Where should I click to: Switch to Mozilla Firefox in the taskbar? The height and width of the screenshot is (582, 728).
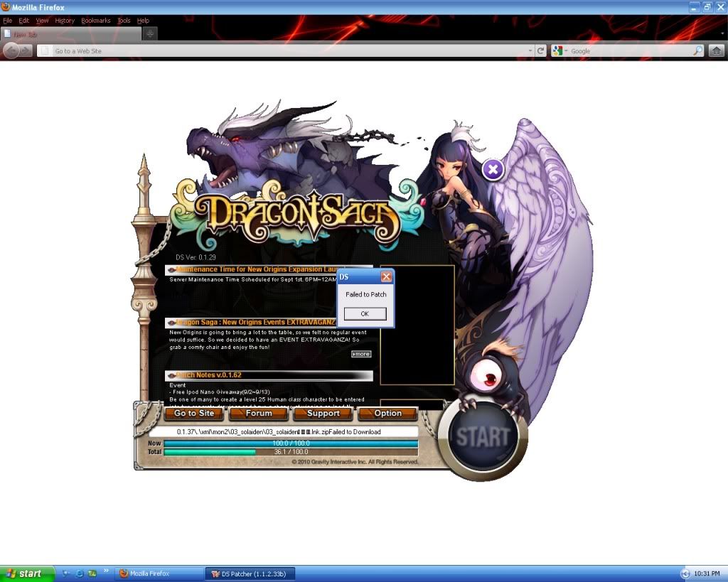pos(159,573)
